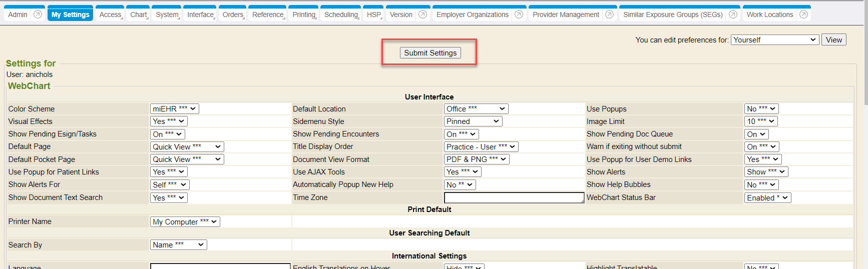
Task: Expand the WebChart Status Bar dropdown
Action: pos(767,198)
